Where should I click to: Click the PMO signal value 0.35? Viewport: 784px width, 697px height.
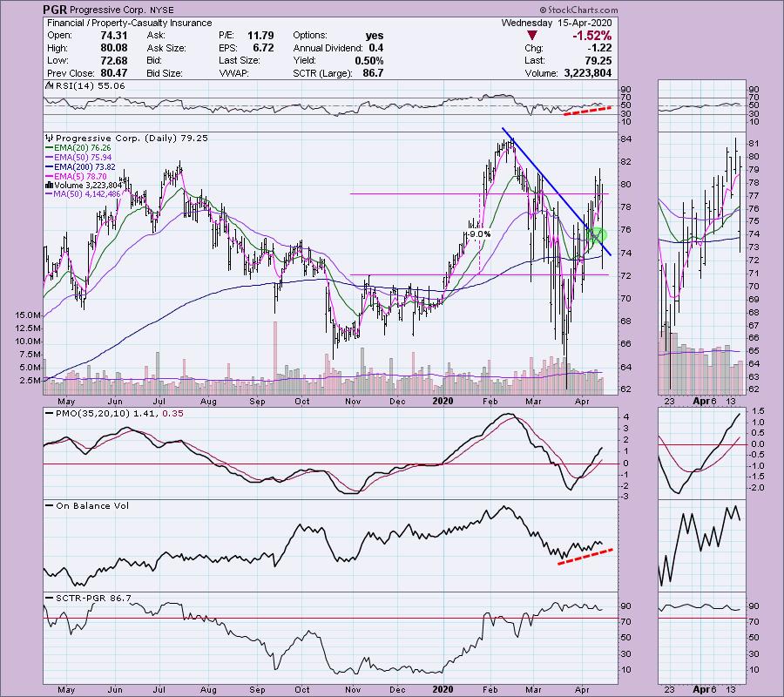pyautogui.click(x=172, y=414)
